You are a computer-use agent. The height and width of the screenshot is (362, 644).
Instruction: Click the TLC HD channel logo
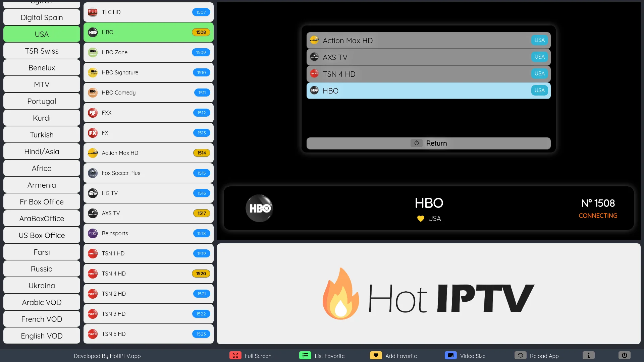coord(92,12)
